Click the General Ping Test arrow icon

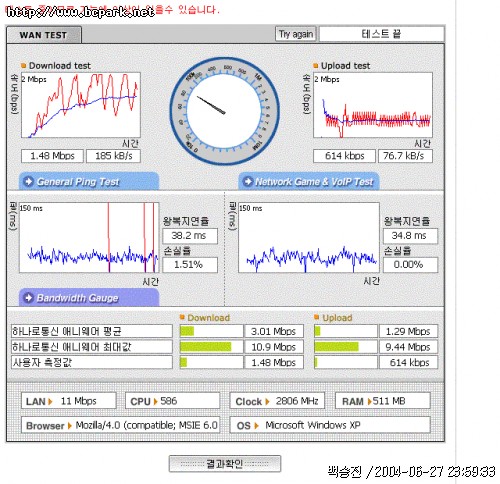coord(29,181)
